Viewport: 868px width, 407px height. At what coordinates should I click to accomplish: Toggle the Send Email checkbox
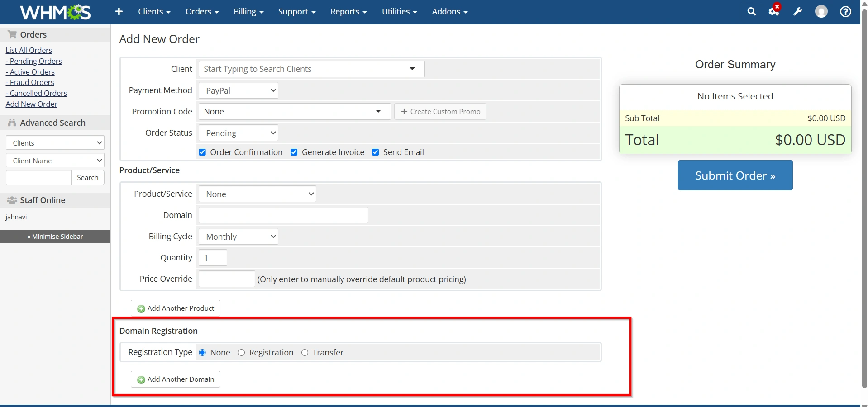(x=375, y=152)
